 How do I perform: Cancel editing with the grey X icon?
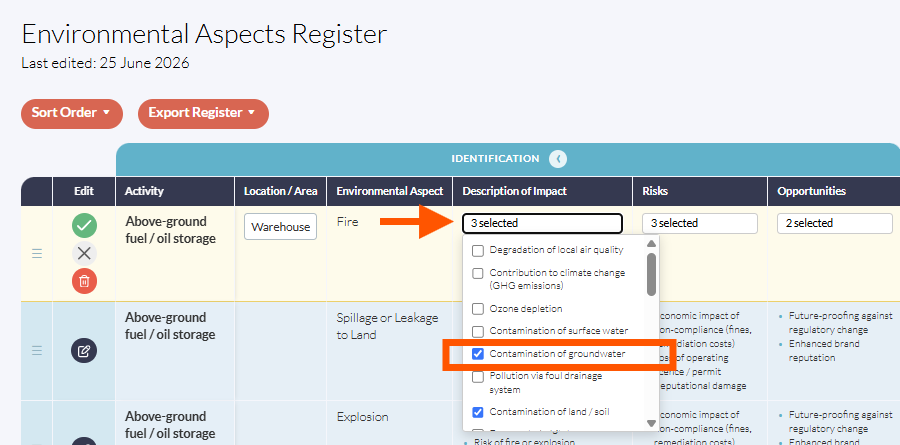coord(84,253)
